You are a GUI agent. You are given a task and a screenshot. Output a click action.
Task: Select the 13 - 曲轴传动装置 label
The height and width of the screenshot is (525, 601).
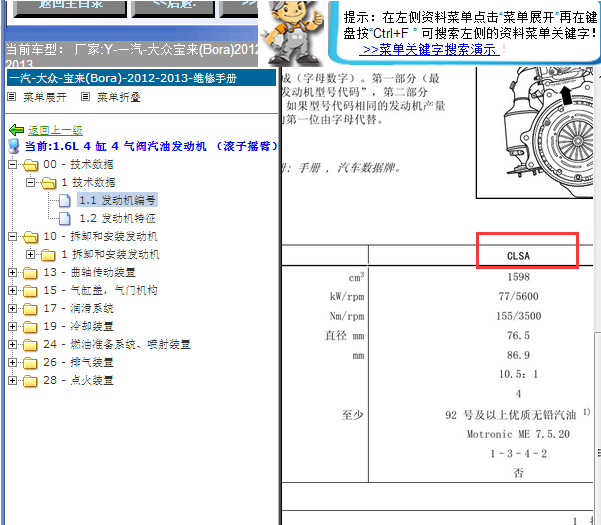coord(89,272)
